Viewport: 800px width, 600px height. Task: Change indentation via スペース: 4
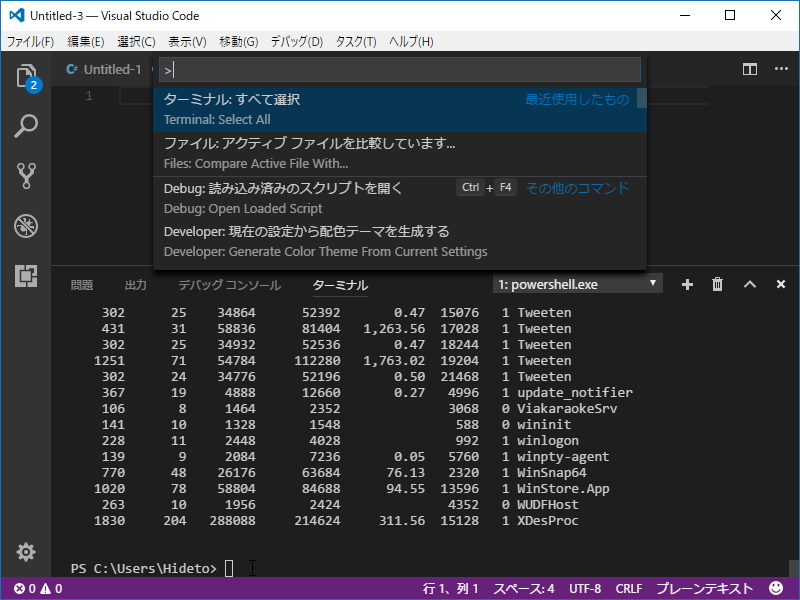[x=523, y=588]
